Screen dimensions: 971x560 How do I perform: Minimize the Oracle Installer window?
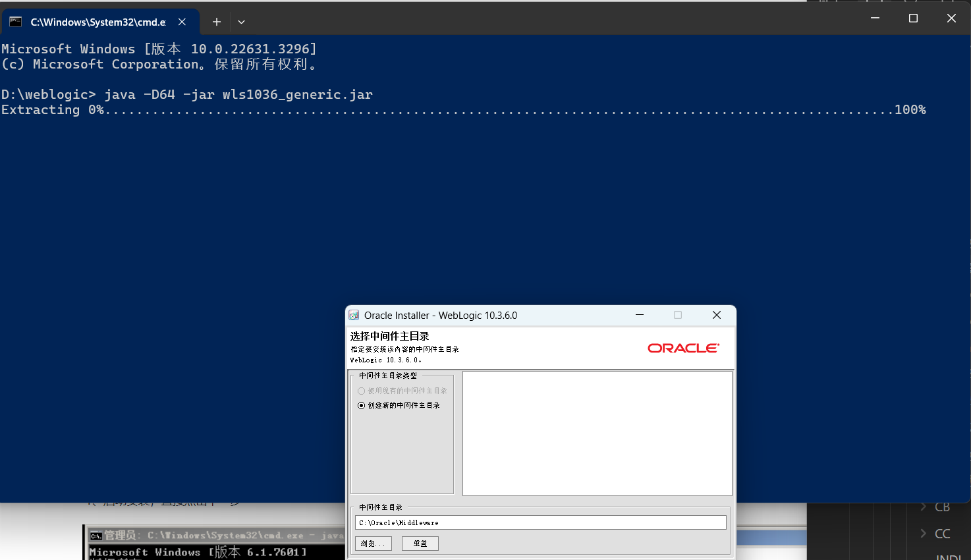click(x=640, y=315)
